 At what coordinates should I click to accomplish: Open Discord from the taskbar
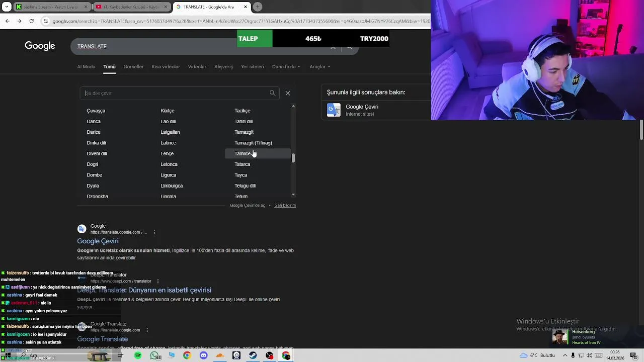203,355
